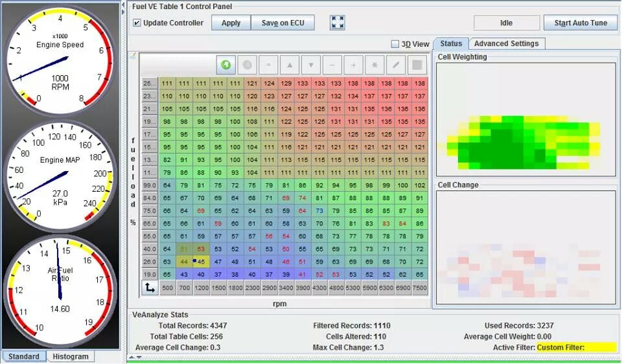622x364 pixels.
Task: Select the Standard gauges tab
Action: [24, 356]
